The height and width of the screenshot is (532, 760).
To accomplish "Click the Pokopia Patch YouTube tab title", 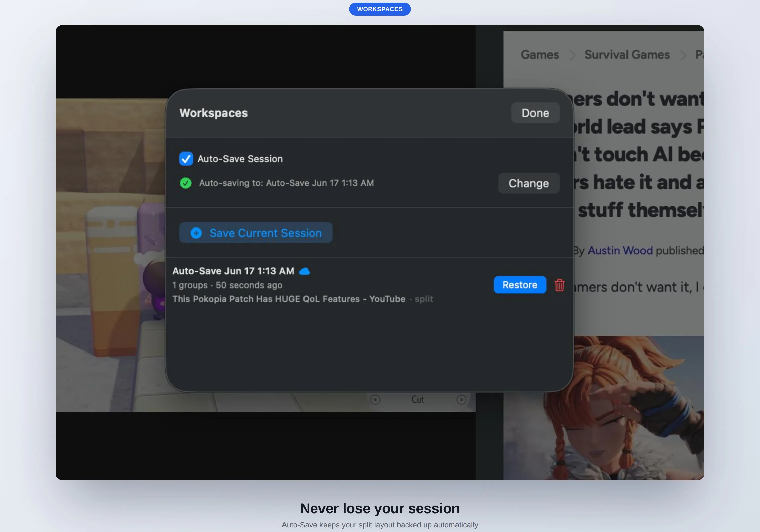I will pos(289,299).
